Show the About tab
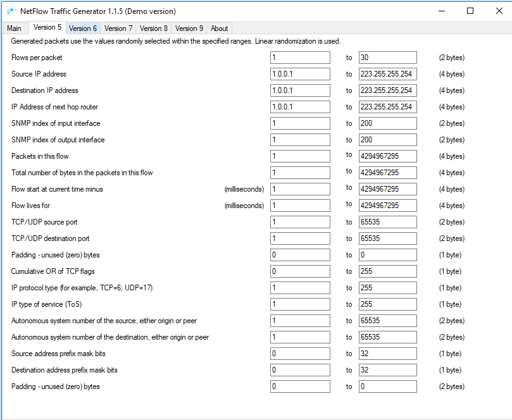The height and width of the screenshot is (420, 512). point(219,28)
